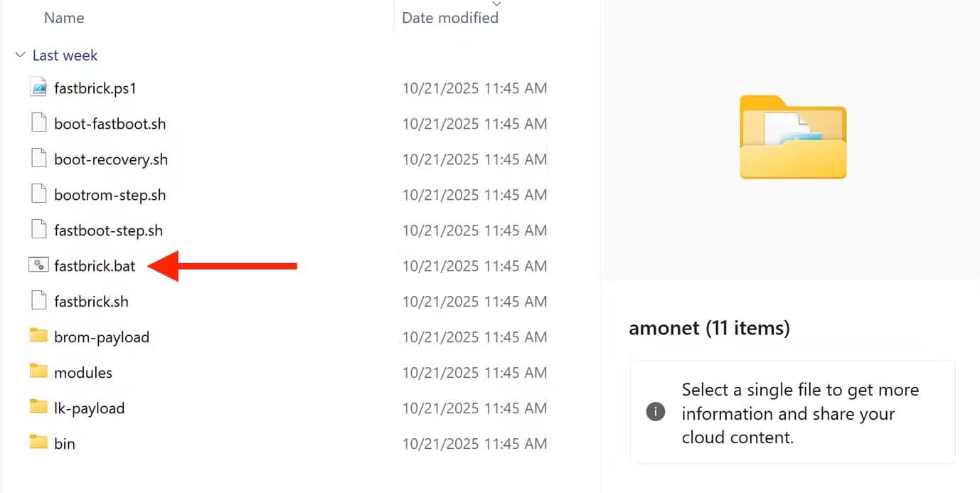This screenshot has width=980, height=493.
Task: Select the fastbrick.bat file name text
Action: point(95,265)
